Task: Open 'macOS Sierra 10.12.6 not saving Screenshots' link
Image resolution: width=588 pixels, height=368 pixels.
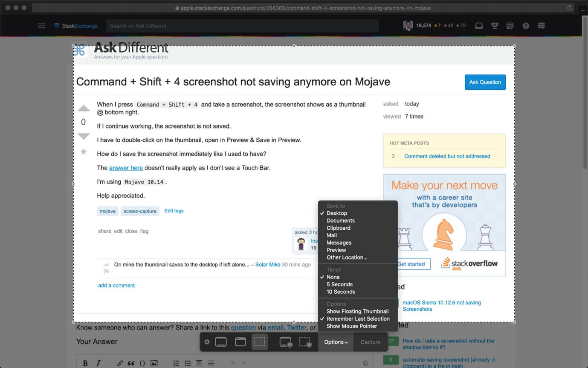Action: [442, 306]
